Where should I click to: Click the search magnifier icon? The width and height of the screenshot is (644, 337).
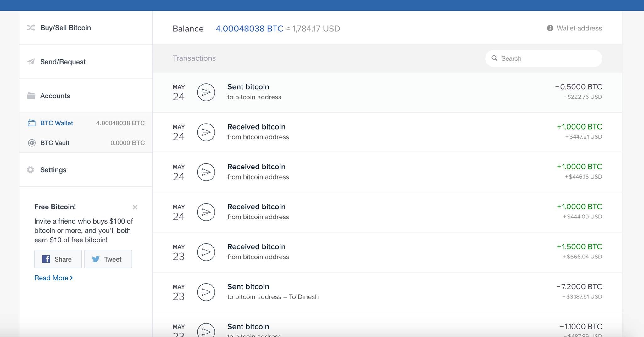click(494, 58)
